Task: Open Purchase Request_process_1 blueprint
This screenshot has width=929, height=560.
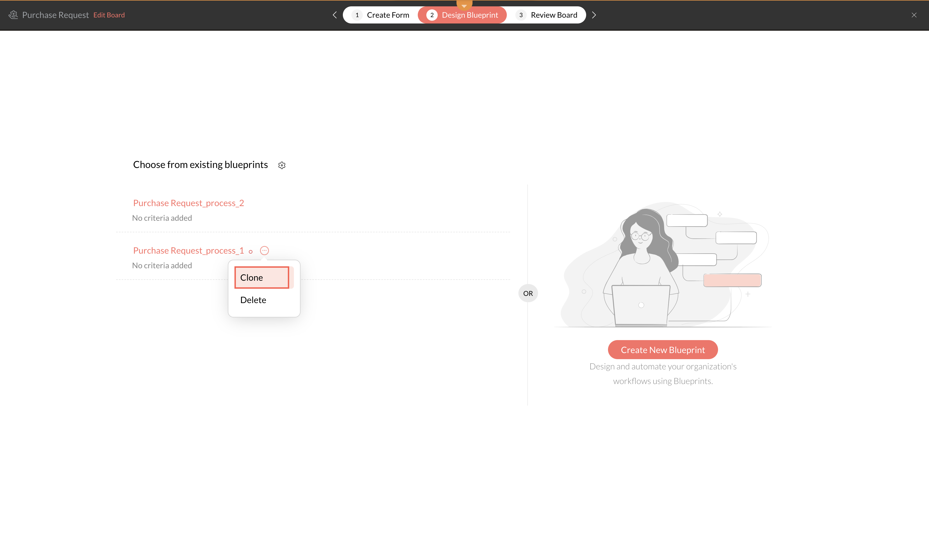Action: pyautogui.click(x=189, y=251)
